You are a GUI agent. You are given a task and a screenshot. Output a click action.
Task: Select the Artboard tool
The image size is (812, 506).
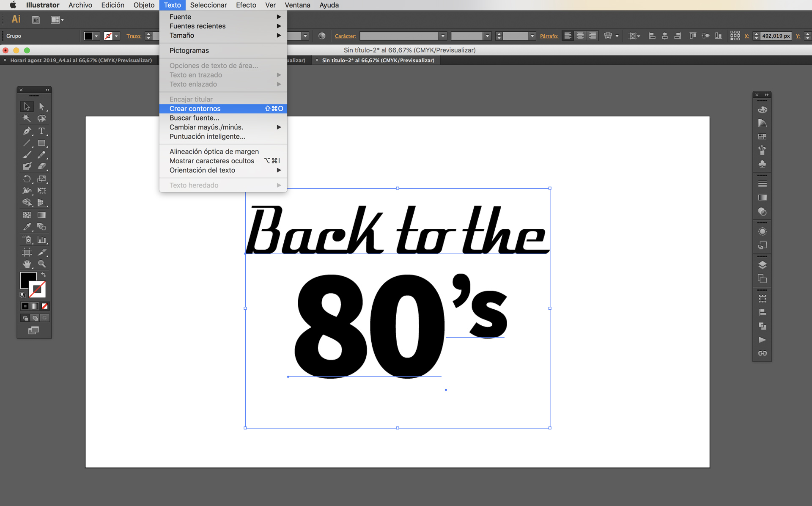[27, 252]
